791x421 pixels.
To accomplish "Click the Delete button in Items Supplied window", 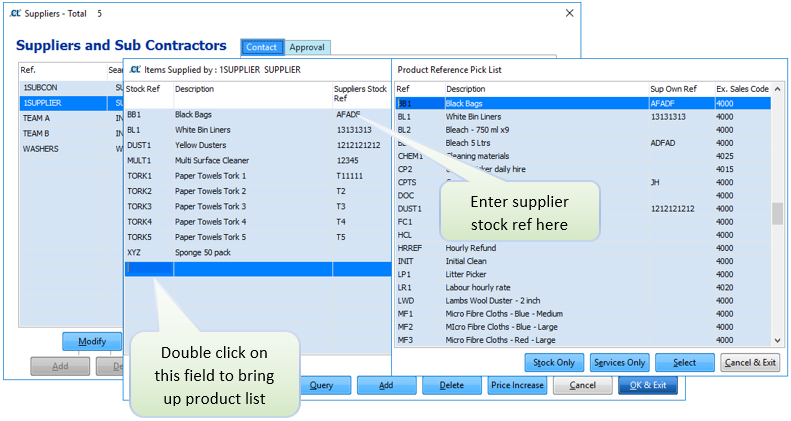I will (x=451, y=385).
